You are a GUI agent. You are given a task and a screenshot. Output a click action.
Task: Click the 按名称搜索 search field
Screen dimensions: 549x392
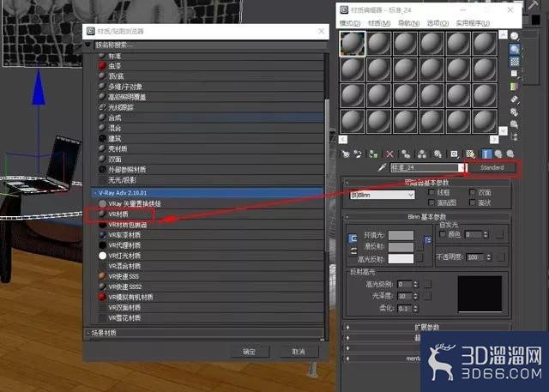(x=210, y=45)
